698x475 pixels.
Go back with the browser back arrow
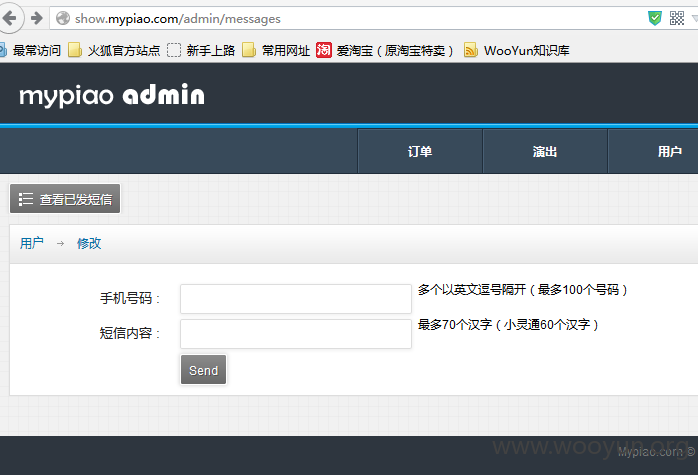click(x=9, y=18)
